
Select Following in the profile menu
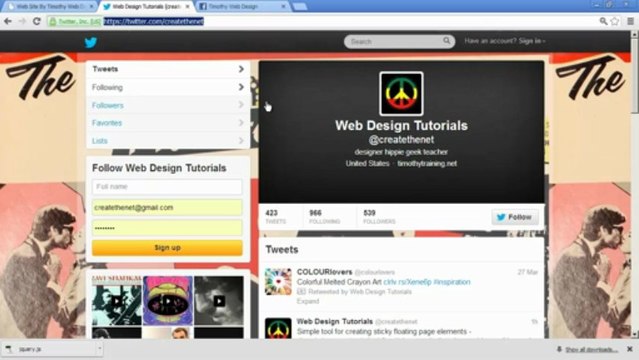(x=168, y=87)
